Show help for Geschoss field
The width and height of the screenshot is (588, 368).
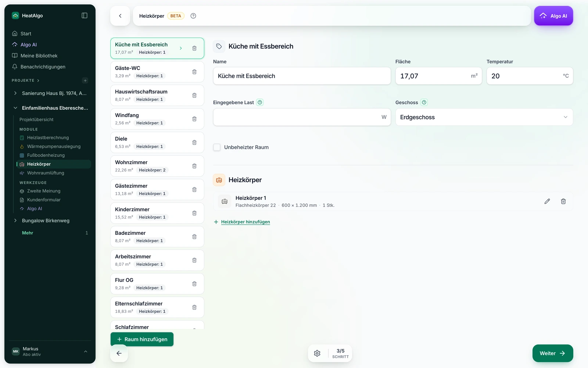click(424, 102)
